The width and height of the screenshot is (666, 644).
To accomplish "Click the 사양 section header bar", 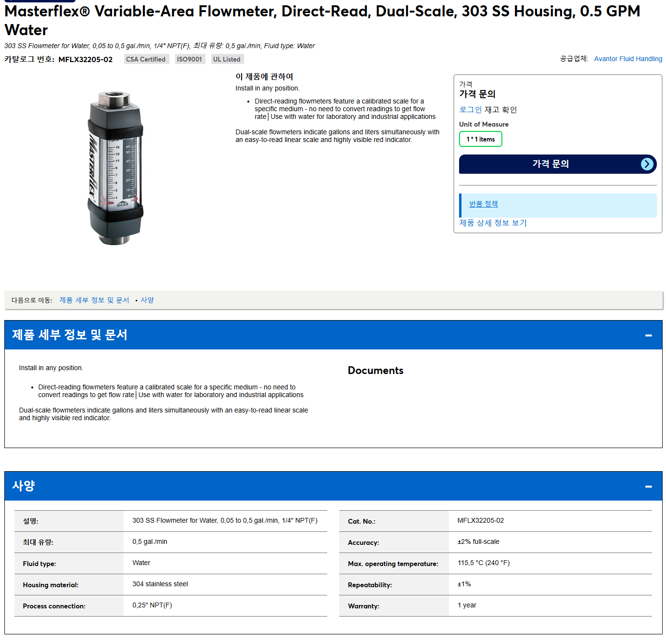I will (333, 486).
